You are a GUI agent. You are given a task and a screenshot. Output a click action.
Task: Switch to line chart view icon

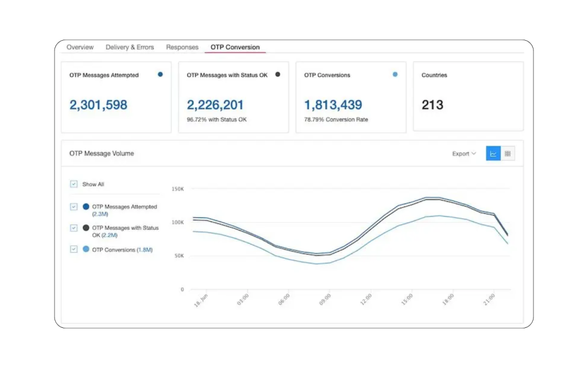pos(493,154)
